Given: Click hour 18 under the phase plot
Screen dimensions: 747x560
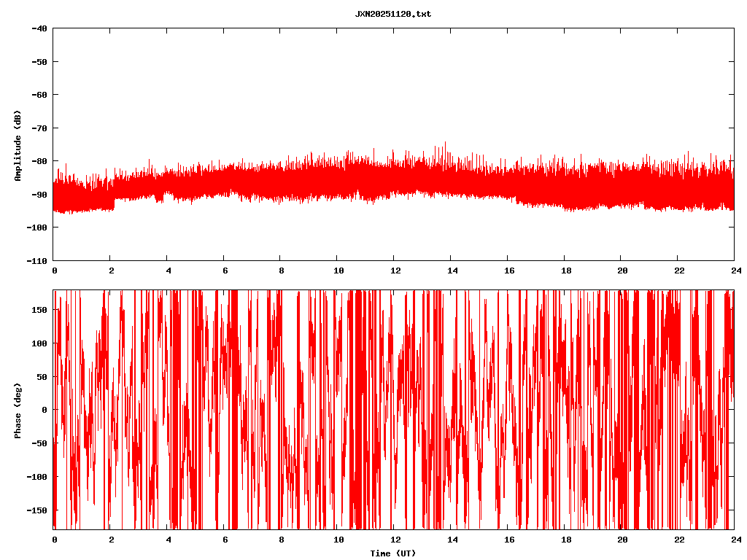Looking at the screenshot, I should click(x=565, y=540).
